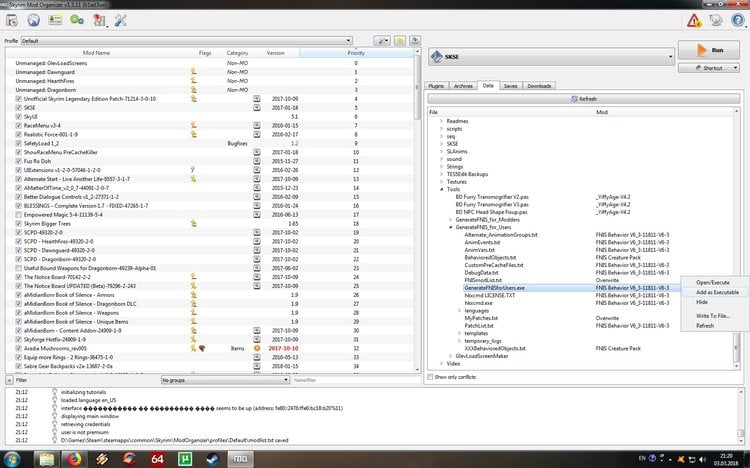Open the install mod from archive tool
The width and height of the screenshot is (750, 468).
[x=11, y=20]
